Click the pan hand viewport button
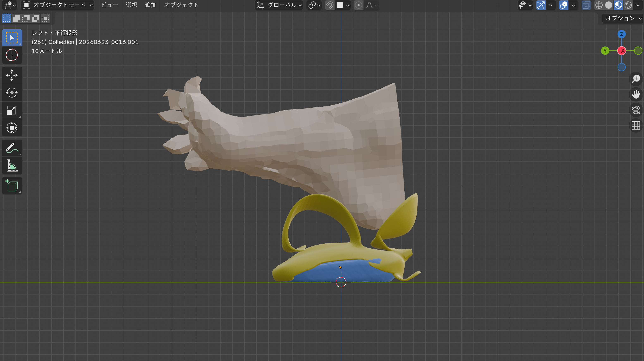644x361 pixels. tap(636, 94)
